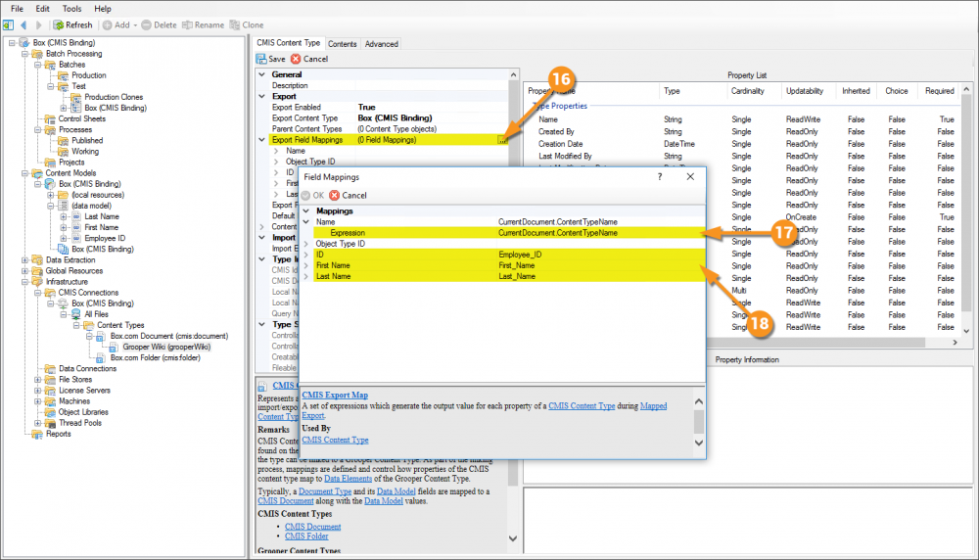Collapse the Name mapping row

306,221
